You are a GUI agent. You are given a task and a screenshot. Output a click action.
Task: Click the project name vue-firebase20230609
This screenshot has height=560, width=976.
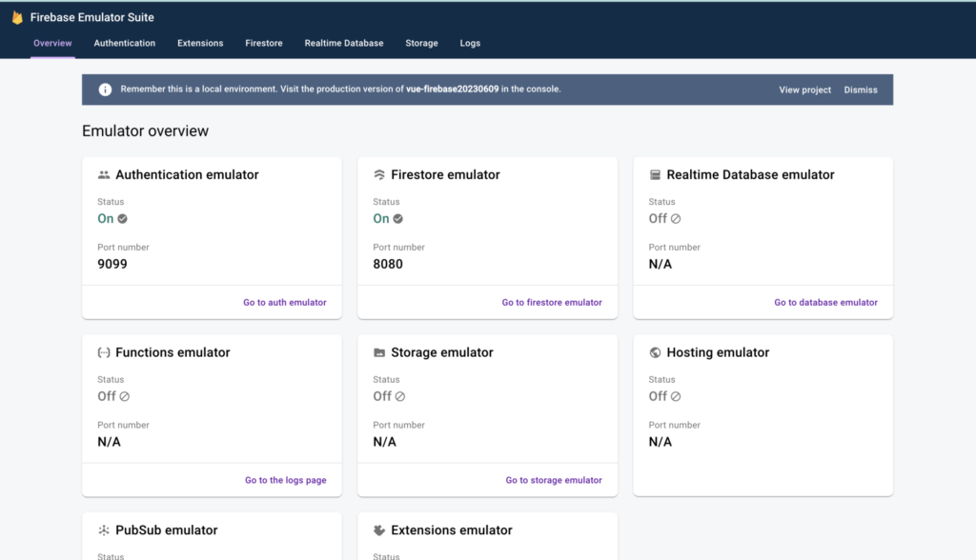coord(453,89)
